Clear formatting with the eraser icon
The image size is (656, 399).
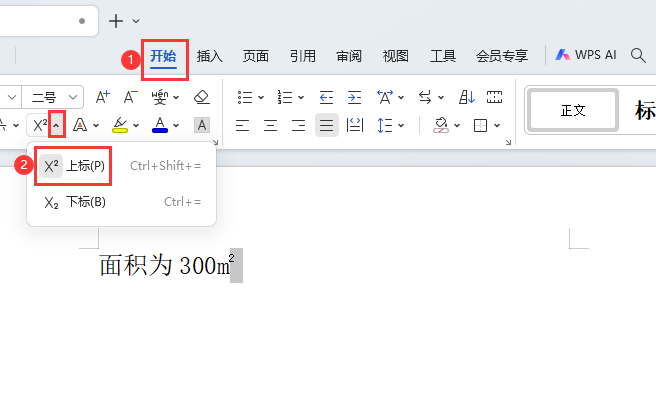coord(202,97)
